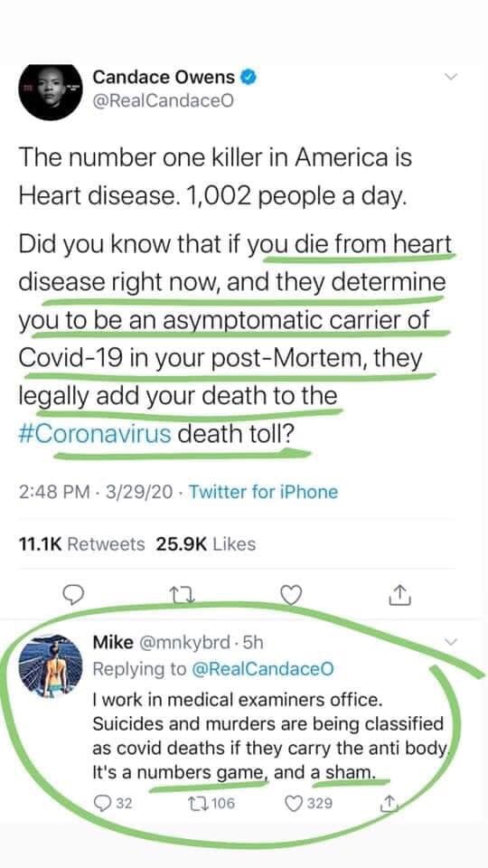Open Candace Owens verified badge

point(249,78)
